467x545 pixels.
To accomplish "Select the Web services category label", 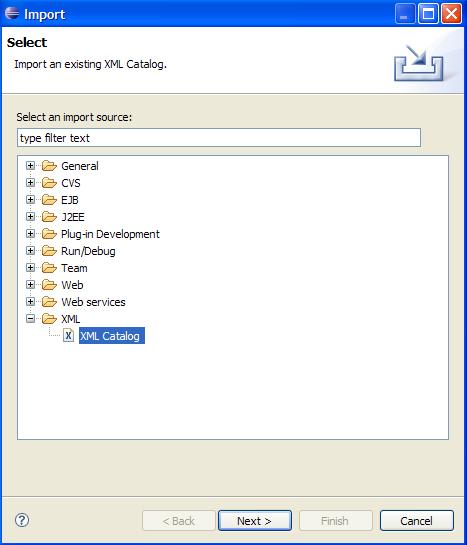I will click(x=93, y=302).
